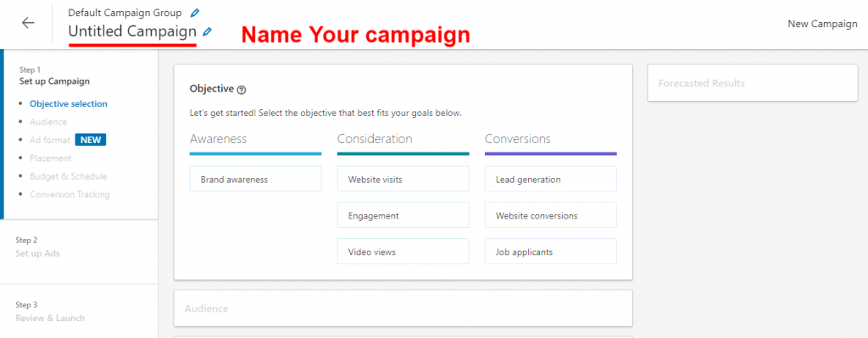Select the Website conversions objective
The image size is (868, 338).
click(551, 215)
